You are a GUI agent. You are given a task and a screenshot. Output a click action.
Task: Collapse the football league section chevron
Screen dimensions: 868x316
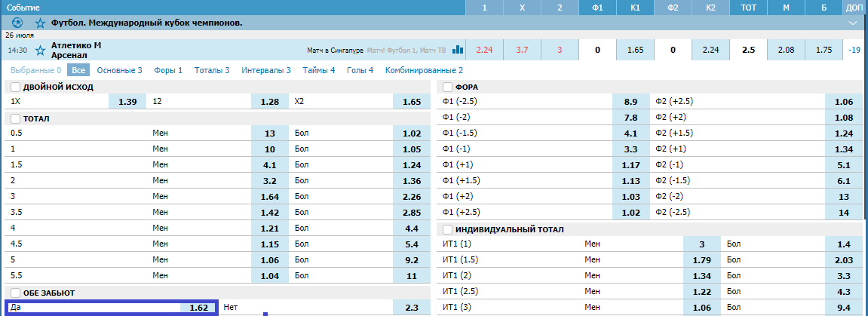[852, 23]
